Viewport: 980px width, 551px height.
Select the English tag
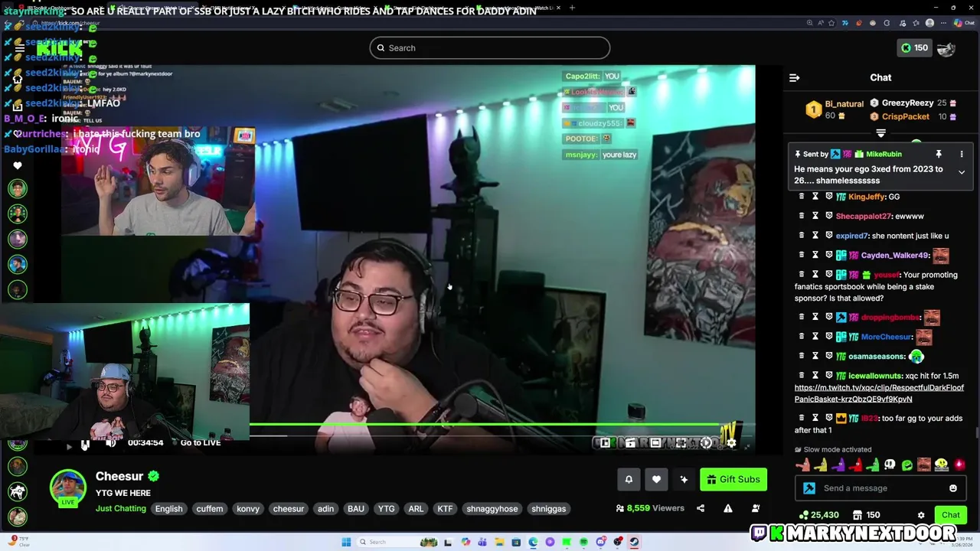[168, 508]
